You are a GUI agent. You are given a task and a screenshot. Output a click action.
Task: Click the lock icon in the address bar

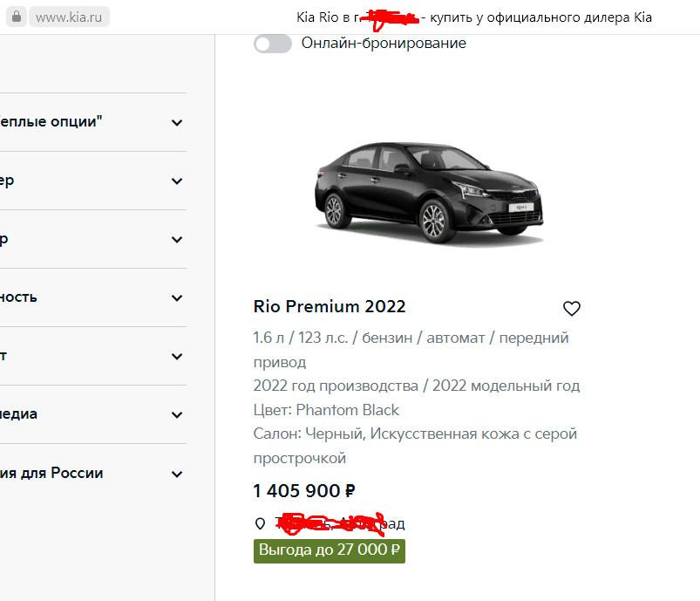coord(17,17)
